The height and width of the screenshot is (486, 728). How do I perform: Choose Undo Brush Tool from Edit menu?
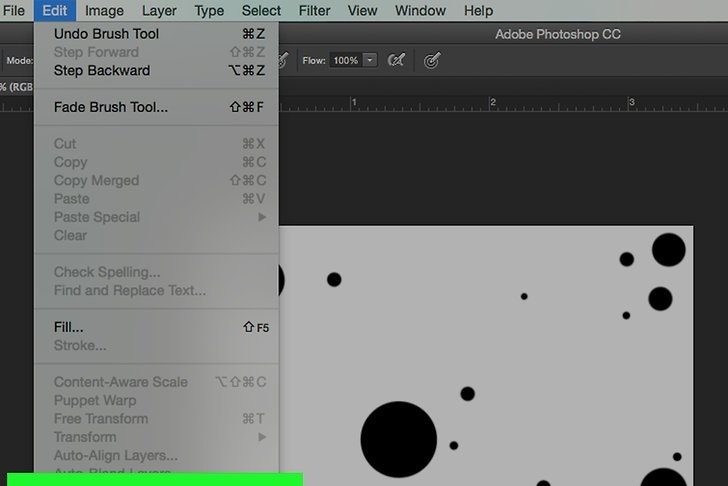click(106, 34)
